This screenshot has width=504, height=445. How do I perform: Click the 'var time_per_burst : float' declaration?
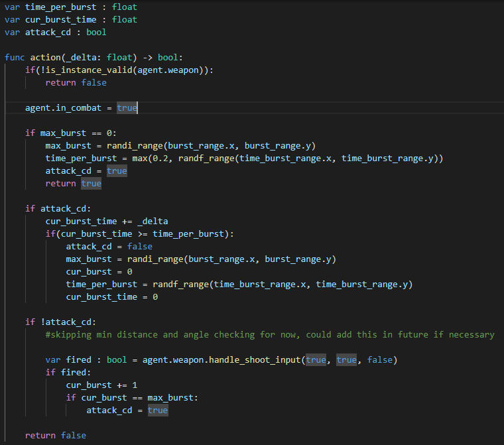pyautogui.click(x=71, y=7)
